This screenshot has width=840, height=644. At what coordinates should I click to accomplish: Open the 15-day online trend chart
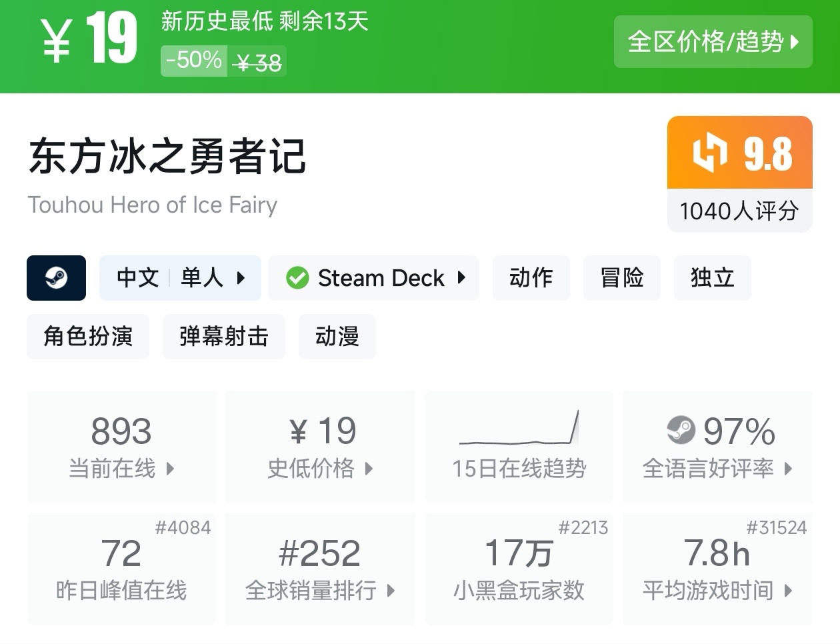pos(519,447)
